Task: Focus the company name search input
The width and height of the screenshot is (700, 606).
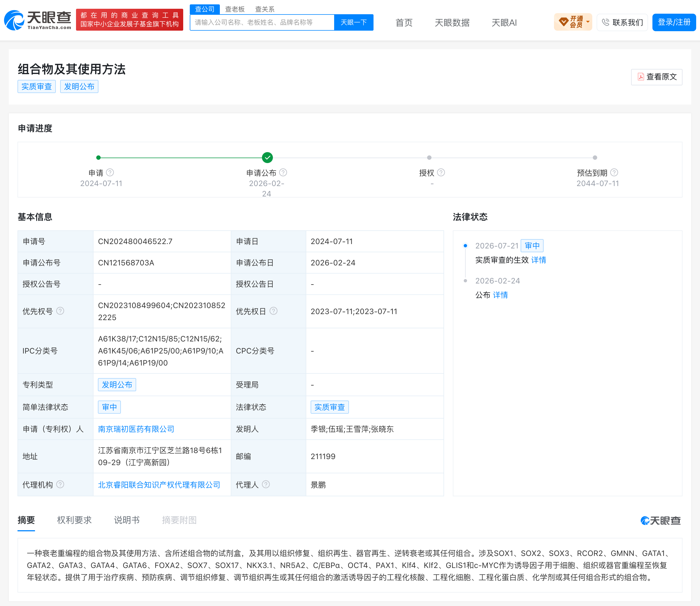Action: pyautogui.click(x=262, y=22)
